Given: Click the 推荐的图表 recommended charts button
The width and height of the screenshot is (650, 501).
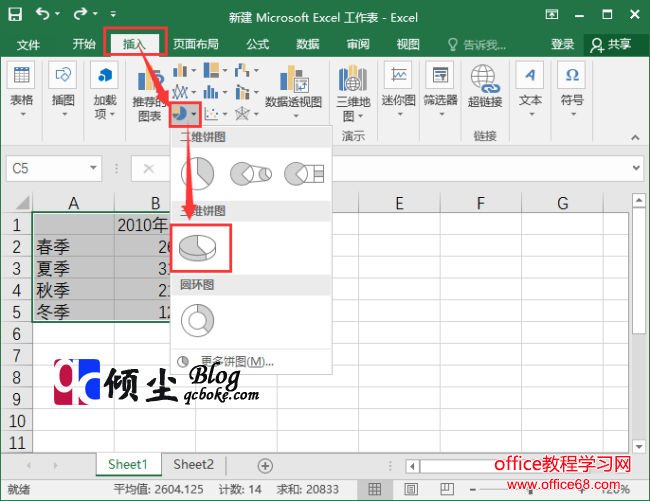Looking at the screenshot, I should [148, 95].
